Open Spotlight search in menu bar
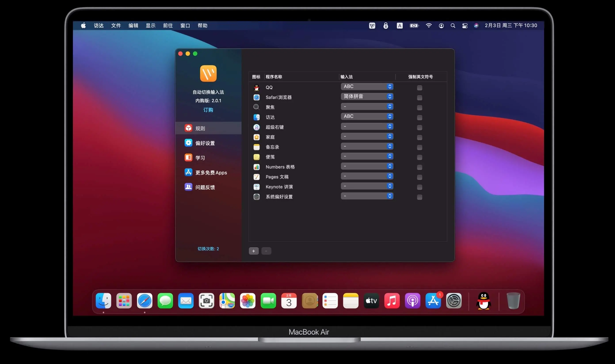The image size is (615, 364). click(x=453, y=25)
